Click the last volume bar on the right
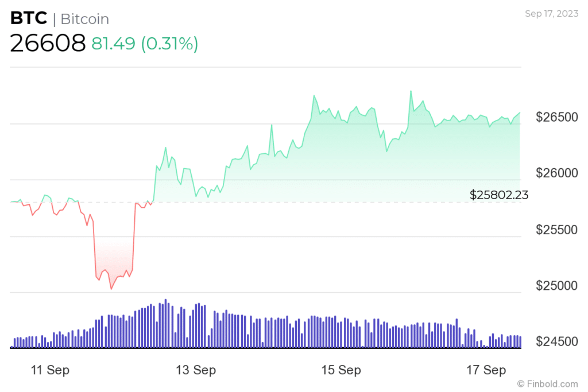588x392 pixels. click(520, 342)
